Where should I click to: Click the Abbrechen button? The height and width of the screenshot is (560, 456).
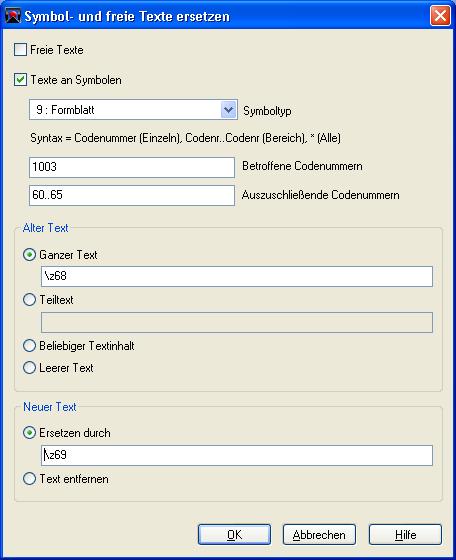(319, 535)
